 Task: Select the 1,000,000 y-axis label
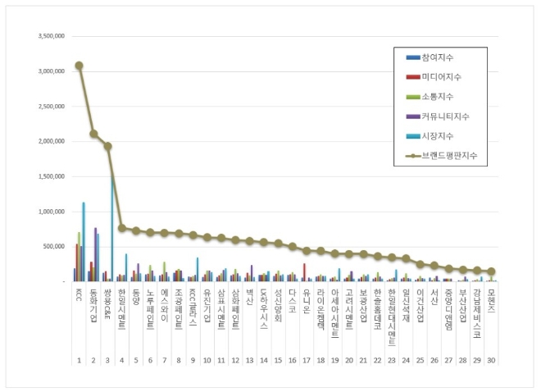[x=52, y=212]
